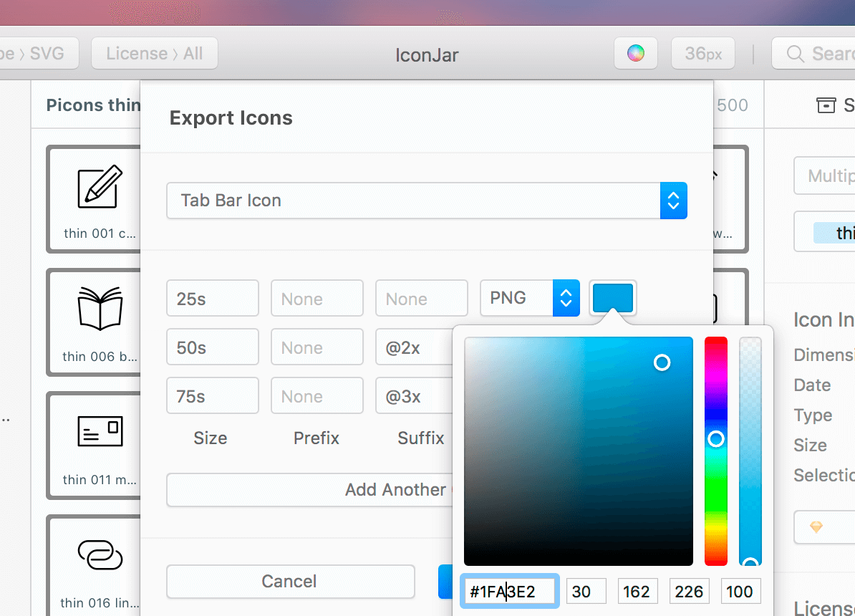Open the Tab Bar Icon preset dropdown
The image size is (855, 616).
(426, 201)
